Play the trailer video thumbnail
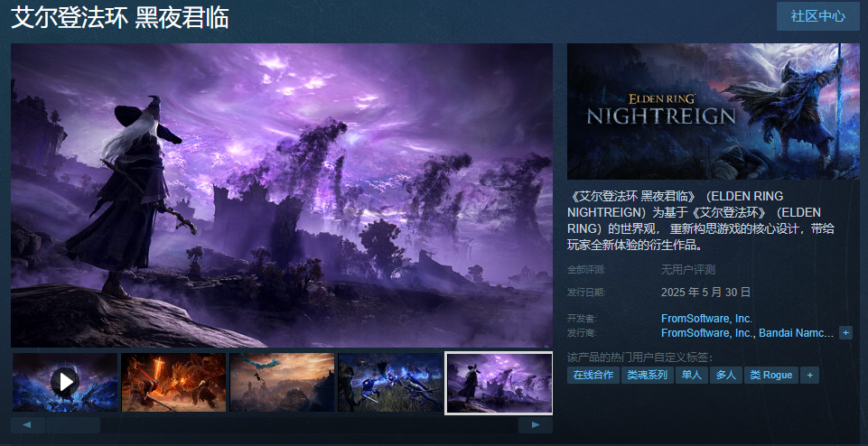 pos(65,383)
